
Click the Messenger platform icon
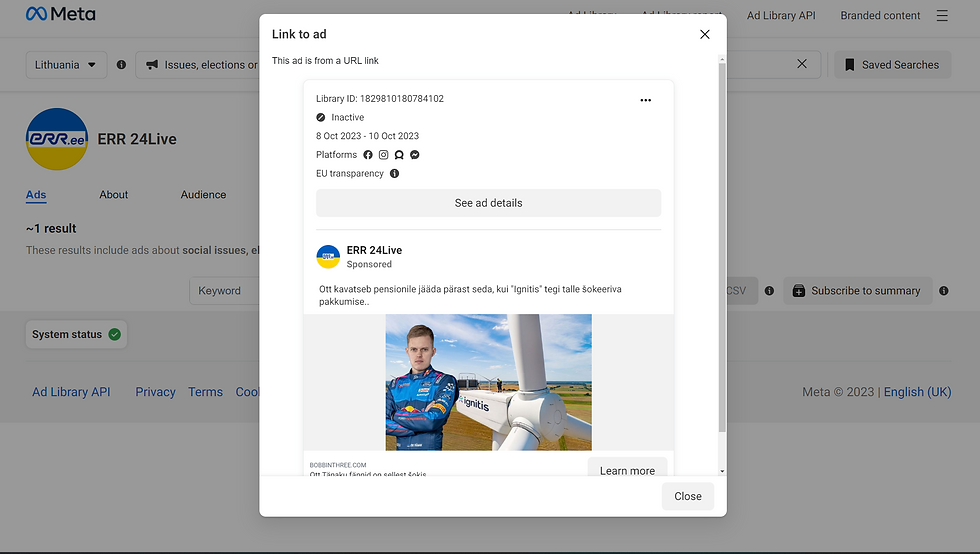[x=414, y=155]
